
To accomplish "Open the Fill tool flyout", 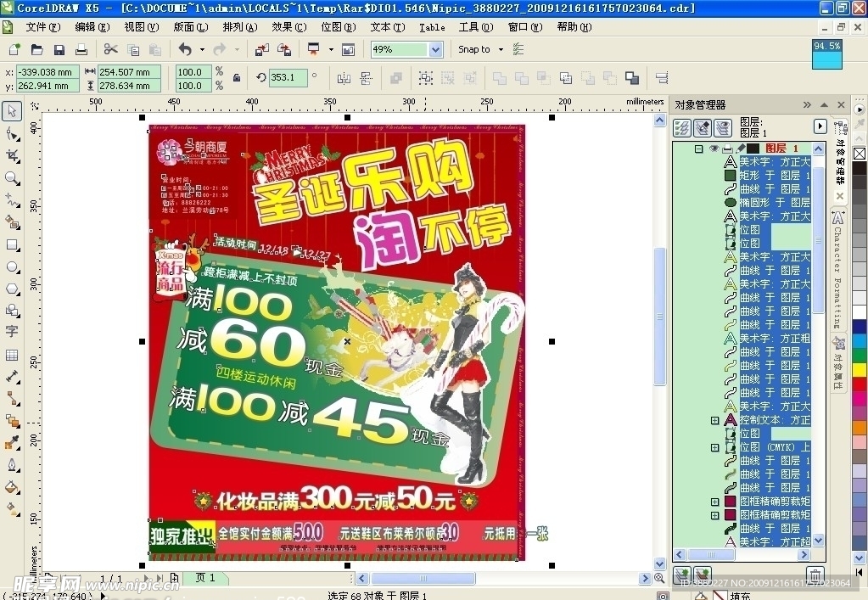I will coord(12,487).
